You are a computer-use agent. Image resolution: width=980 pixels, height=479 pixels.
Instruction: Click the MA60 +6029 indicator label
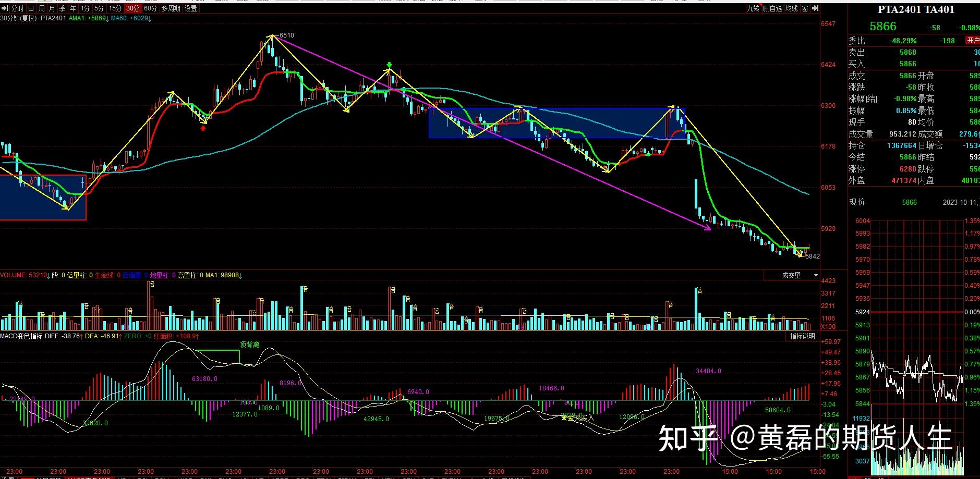(x=131, y=18)
